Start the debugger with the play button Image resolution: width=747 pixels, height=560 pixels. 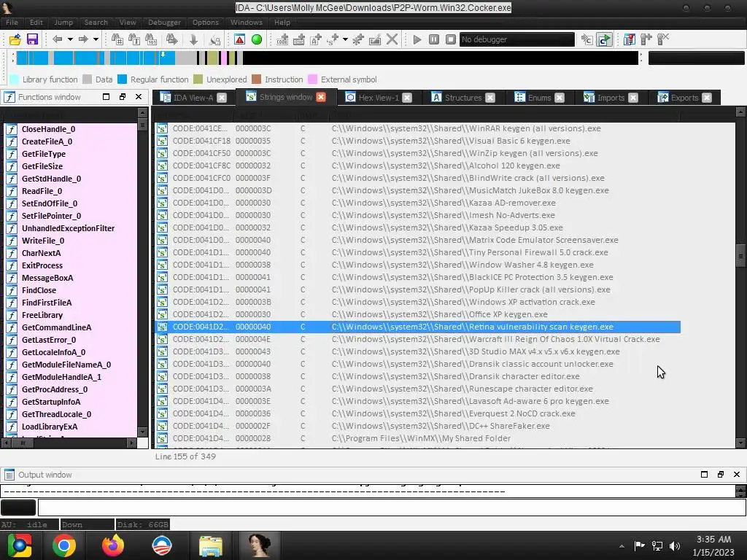[417, 39]
